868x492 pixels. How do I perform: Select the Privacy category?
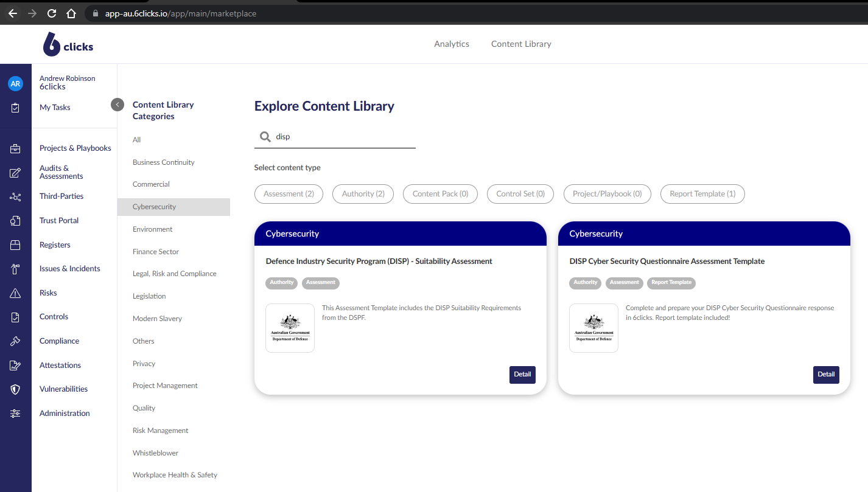[144, 364]
